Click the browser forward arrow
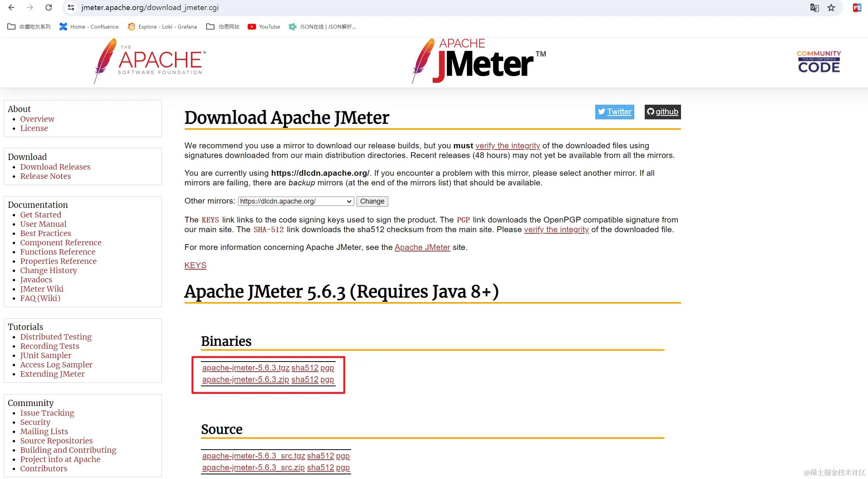Screen dimensions: 868x479 pos(30,7)
